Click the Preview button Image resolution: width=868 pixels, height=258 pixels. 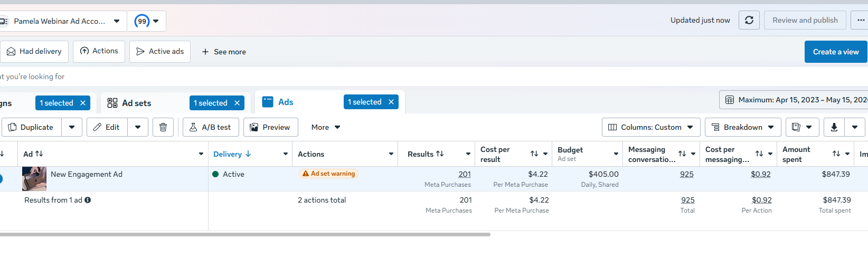pos(270,127)
